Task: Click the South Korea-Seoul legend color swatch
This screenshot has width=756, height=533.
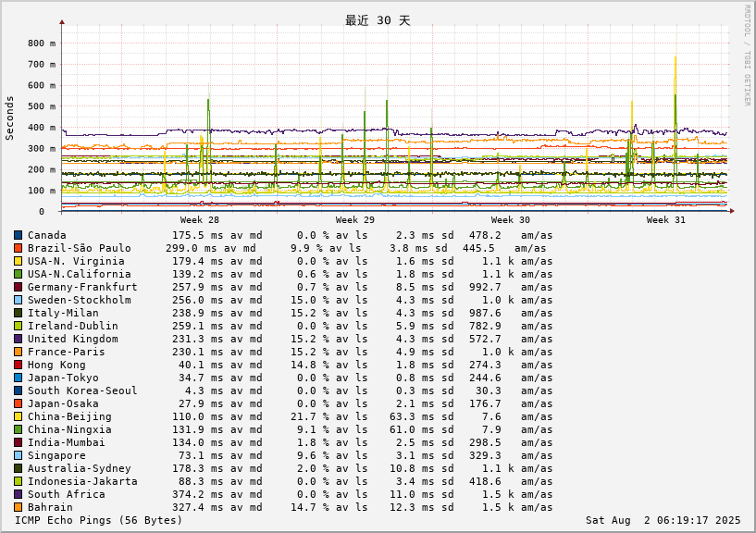Action: [18, 390]
